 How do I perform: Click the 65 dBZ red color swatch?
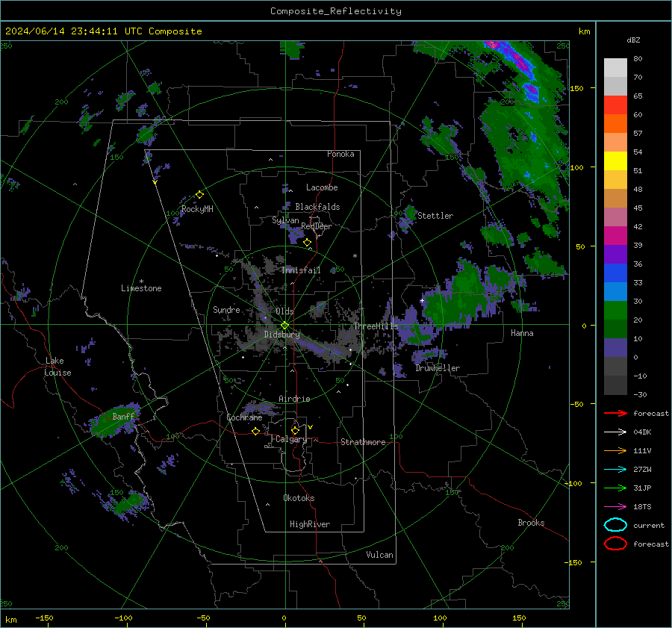615,105
